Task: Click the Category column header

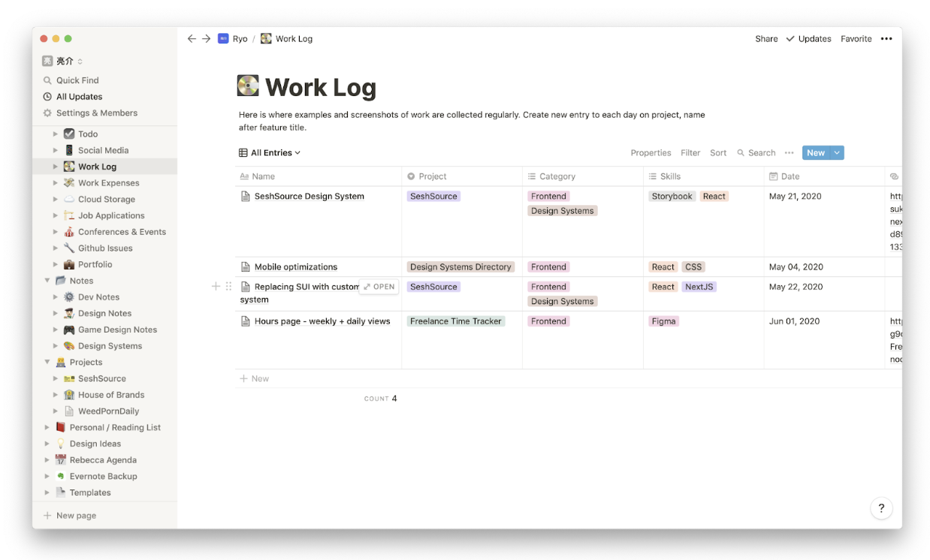Action: point(583,176)
